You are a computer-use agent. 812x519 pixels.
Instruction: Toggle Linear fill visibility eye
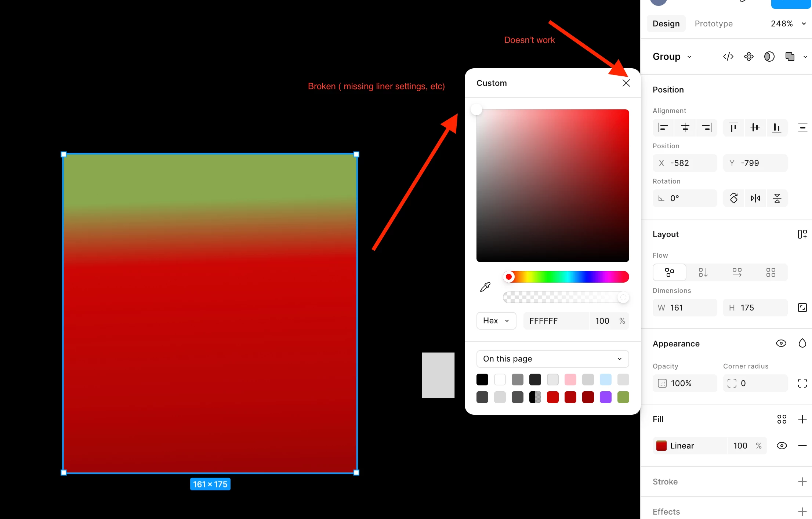pyautogui.click(x=782, y=446)
